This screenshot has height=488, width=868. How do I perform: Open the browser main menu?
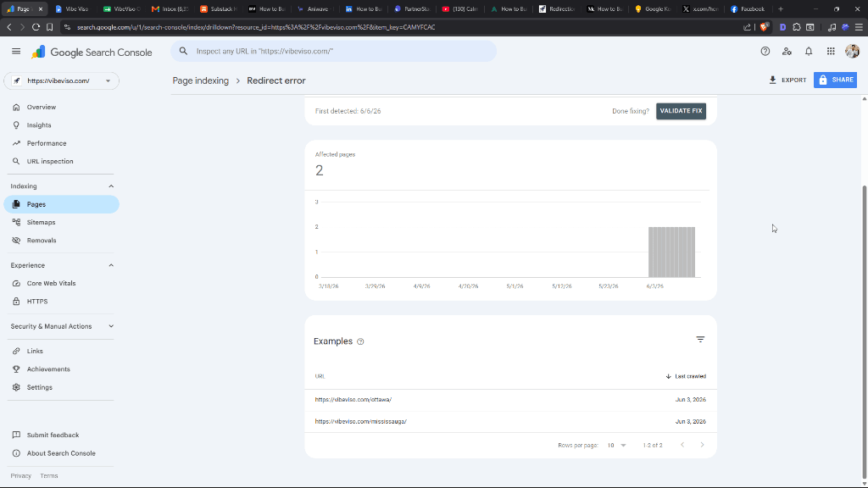[x=859, y=27]
